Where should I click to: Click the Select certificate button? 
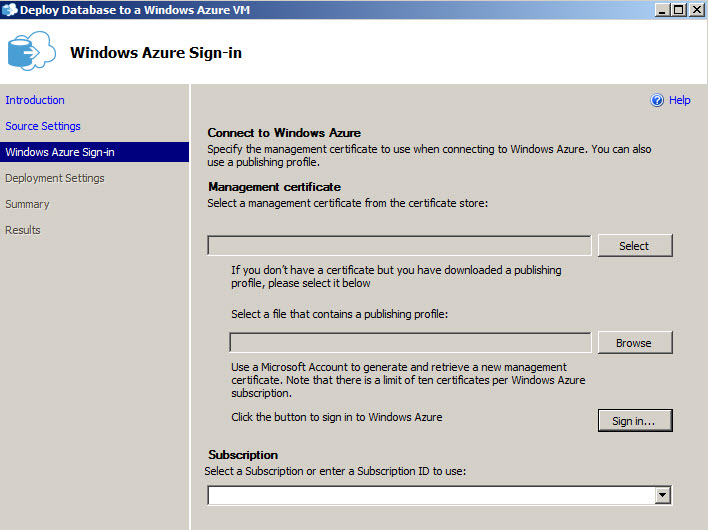635,246
